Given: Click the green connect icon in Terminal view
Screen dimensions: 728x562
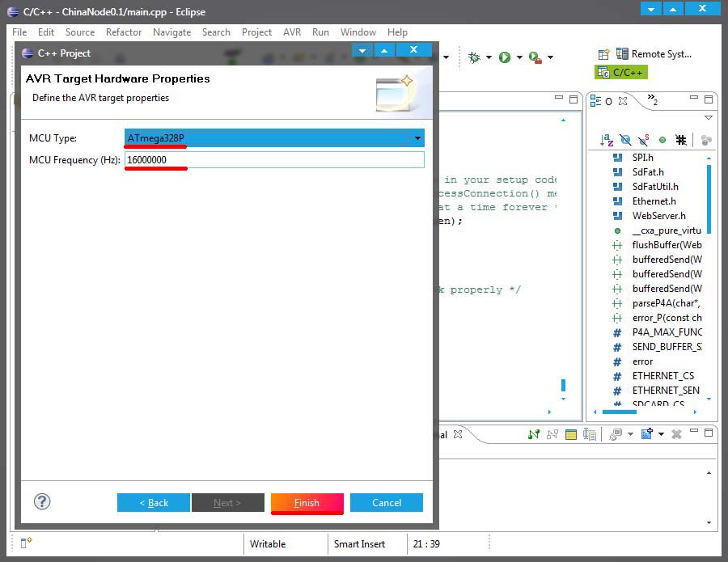Looking at the screenshot, I should tap(534, 434).
